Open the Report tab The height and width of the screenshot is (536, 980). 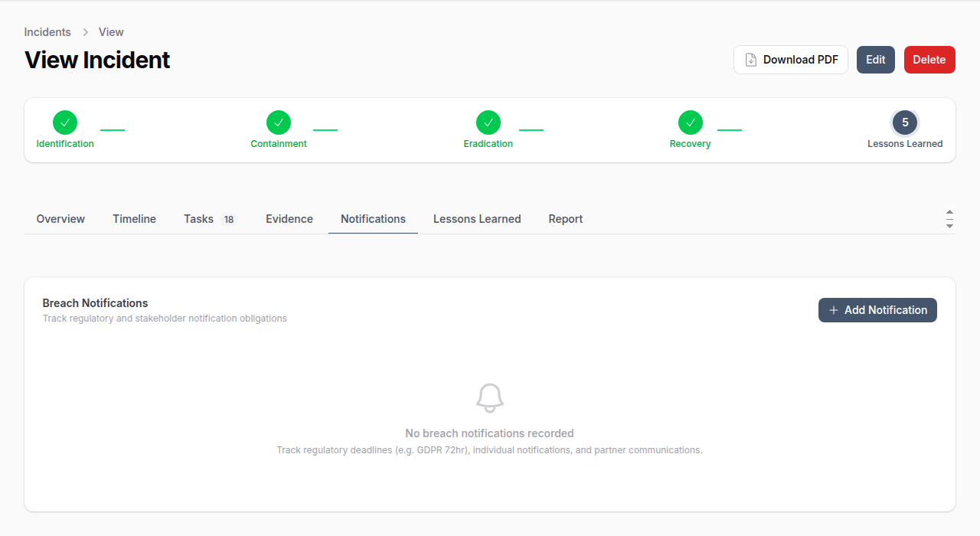pyautogui.click(x=566, y=219)
